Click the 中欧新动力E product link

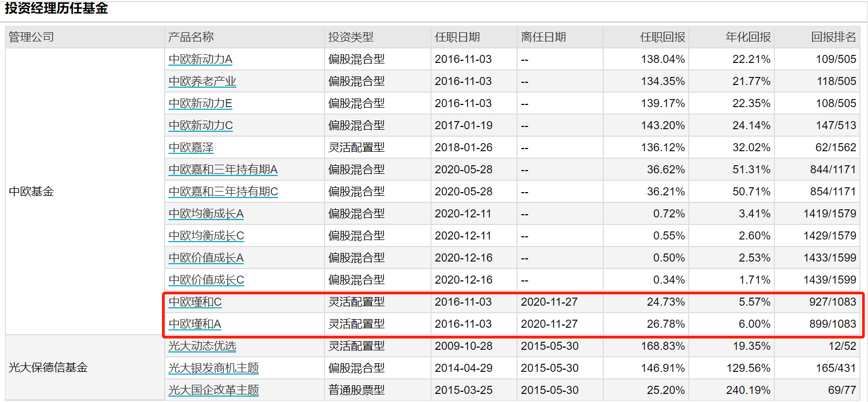tap(200, 103)
